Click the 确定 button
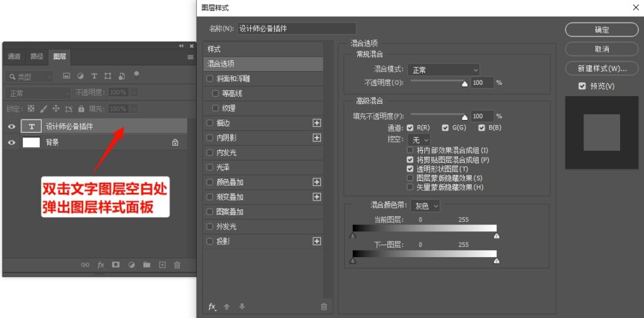Screen dimensions: 644x318 point(601,30)
